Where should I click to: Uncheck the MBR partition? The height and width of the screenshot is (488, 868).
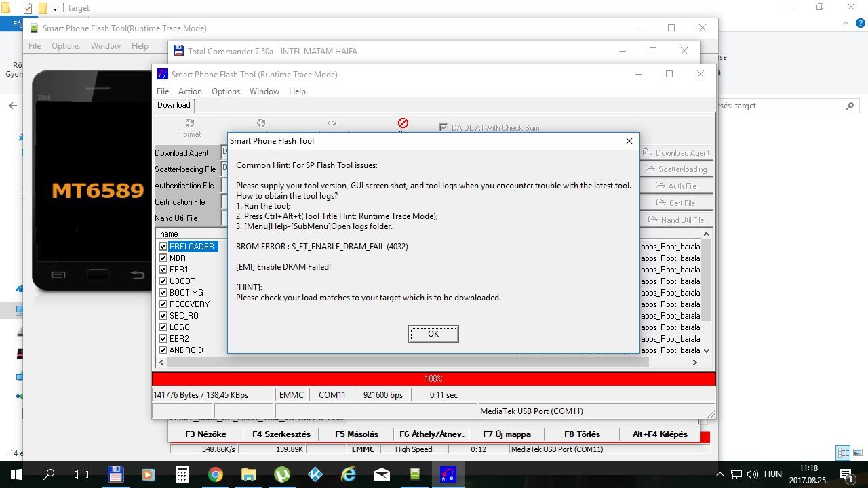pos(163,258)
